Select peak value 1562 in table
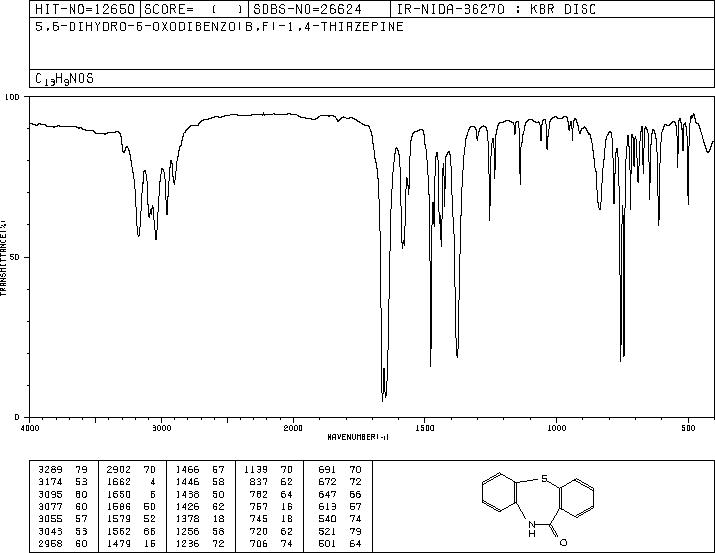Viewport: 715px width, 553px height. 119,531
